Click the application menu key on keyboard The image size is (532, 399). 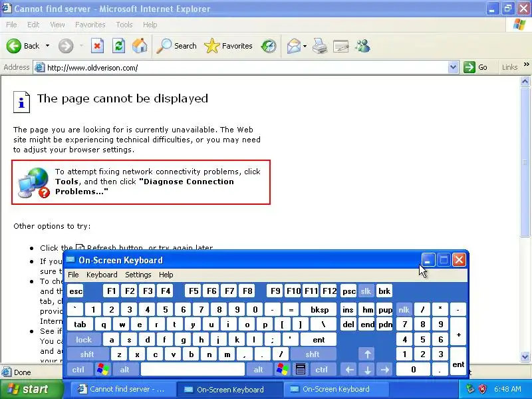coord(301,369)
